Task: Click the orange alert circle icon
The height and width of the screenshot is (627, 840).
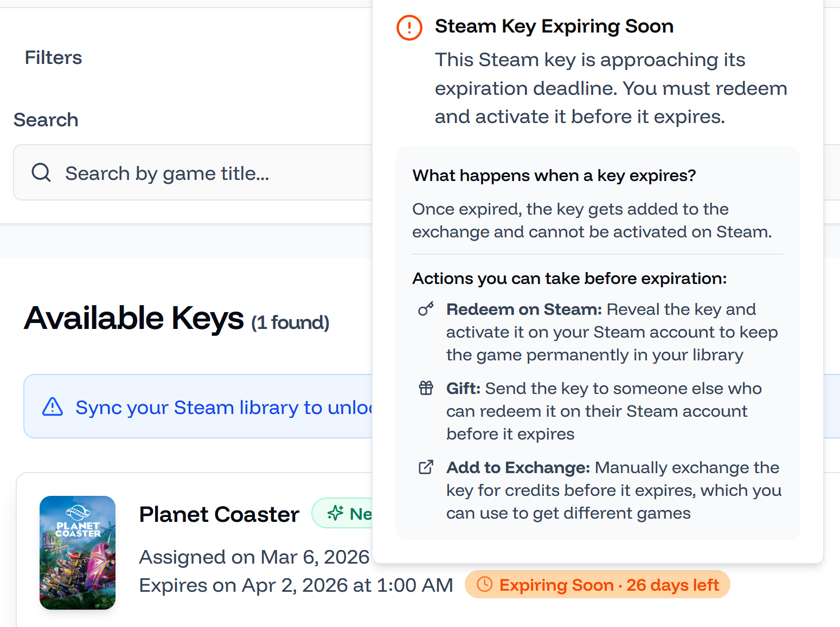Action: (409, 27)
